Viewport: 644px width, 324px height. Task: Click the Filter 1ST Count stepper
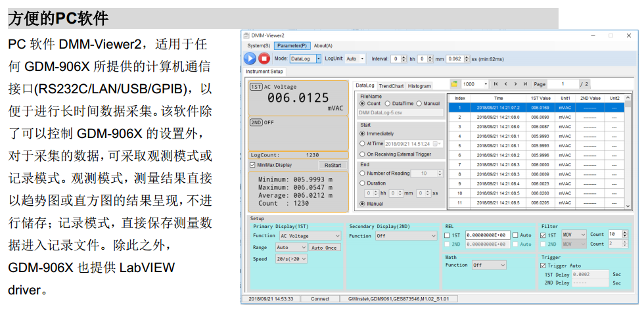[x=625, y=234]
